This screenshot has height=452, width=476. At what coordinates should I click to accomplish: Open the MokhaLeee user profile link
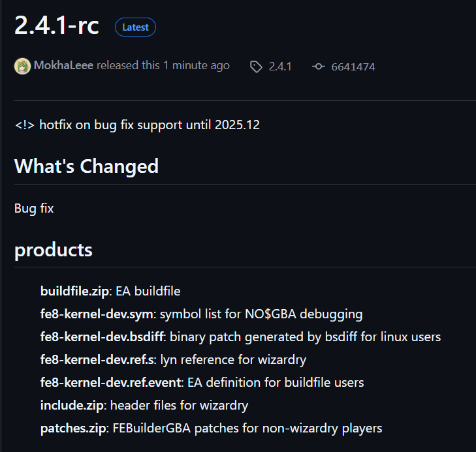(x=63, y=65)
